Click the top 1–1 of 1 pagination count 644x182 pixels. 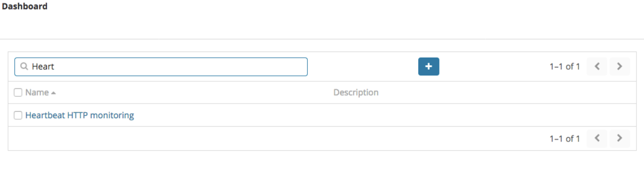[x=565, y=66]
